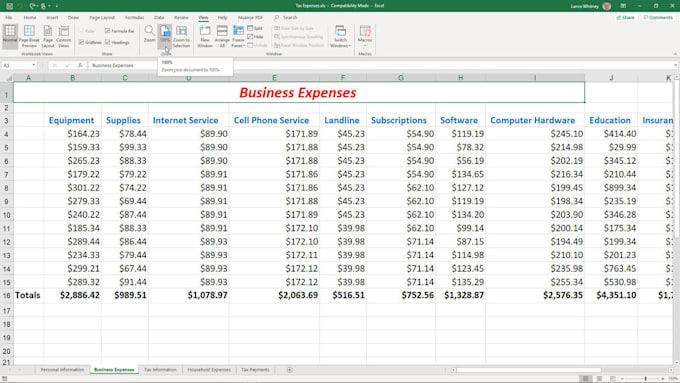Open Undo history dropdown
The height and width of the screenshot is (383, 680).
(x=38, y=6)
